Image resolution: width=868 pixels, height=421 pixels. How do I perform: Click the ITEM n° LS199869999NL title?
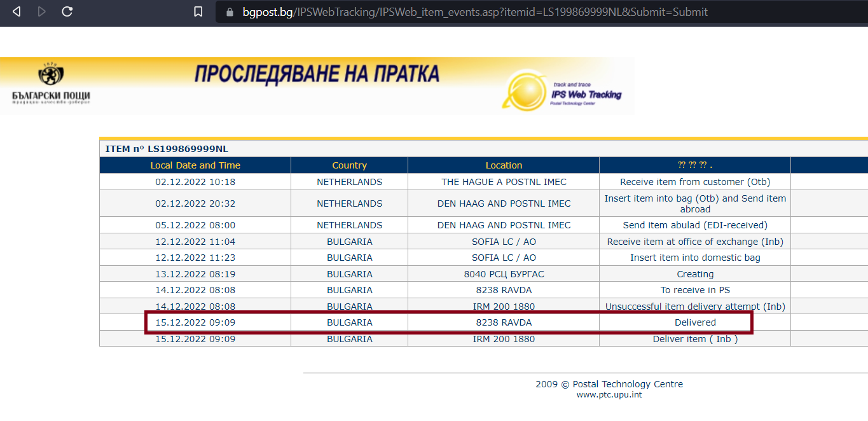pos(167,149)
